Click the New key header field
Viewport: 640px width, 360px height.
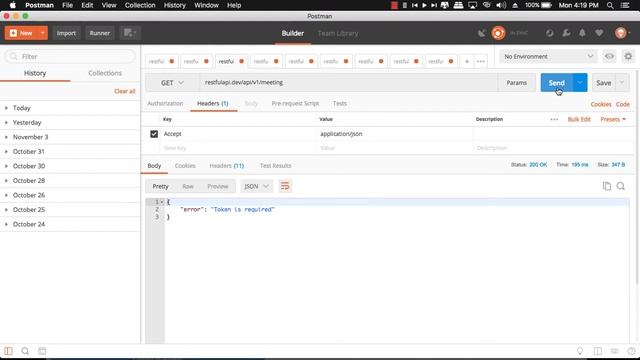click(238, 148)
